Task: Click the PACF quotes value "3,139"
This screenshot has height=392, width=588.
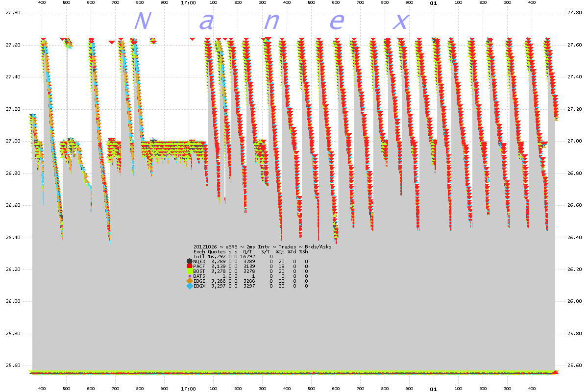Action: (x=218, y=266)
